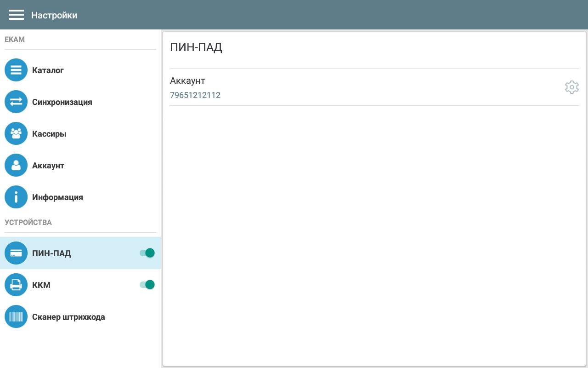Open the hamburger navigation menu

16,15
